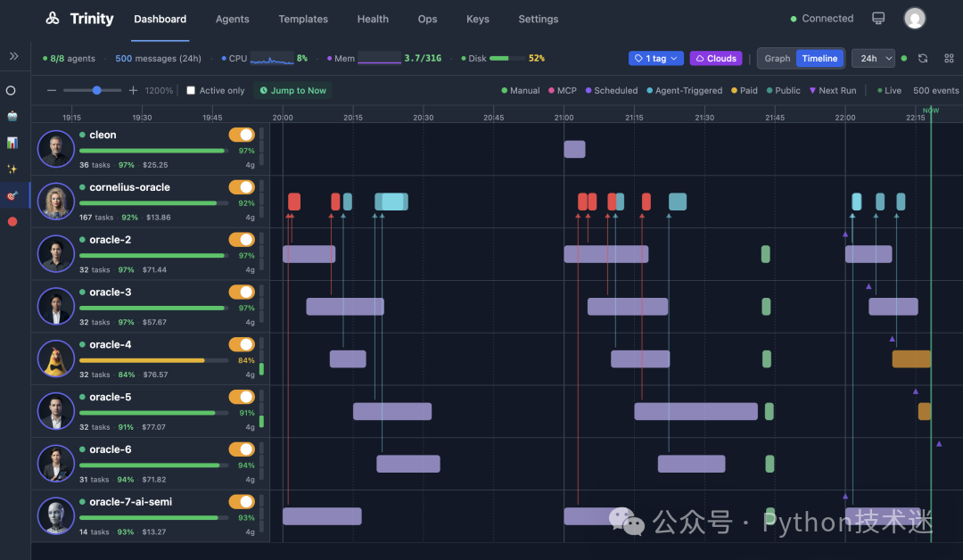
Task: Open the Keys tab
Action: click(478, 19)
